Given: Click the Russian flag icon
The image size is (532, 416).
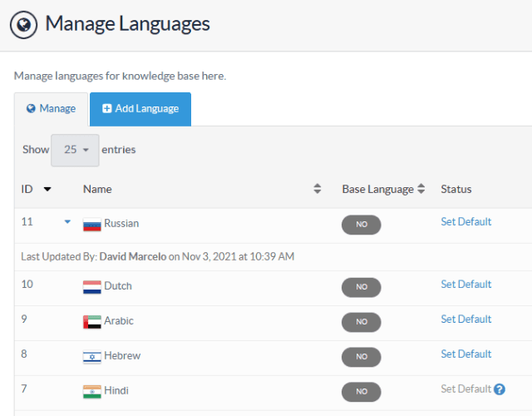Looking at the screenshot, I should 92,225.
